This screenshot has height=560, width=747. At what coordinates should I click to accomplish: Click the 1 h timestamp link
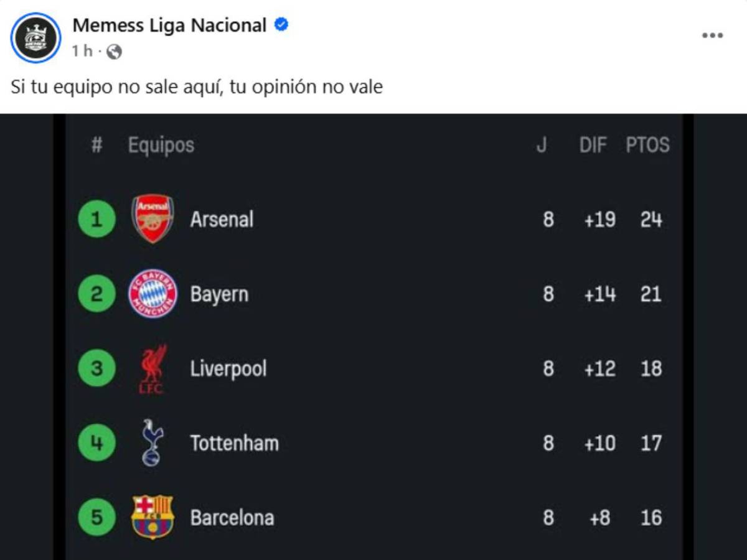(82, 50)
